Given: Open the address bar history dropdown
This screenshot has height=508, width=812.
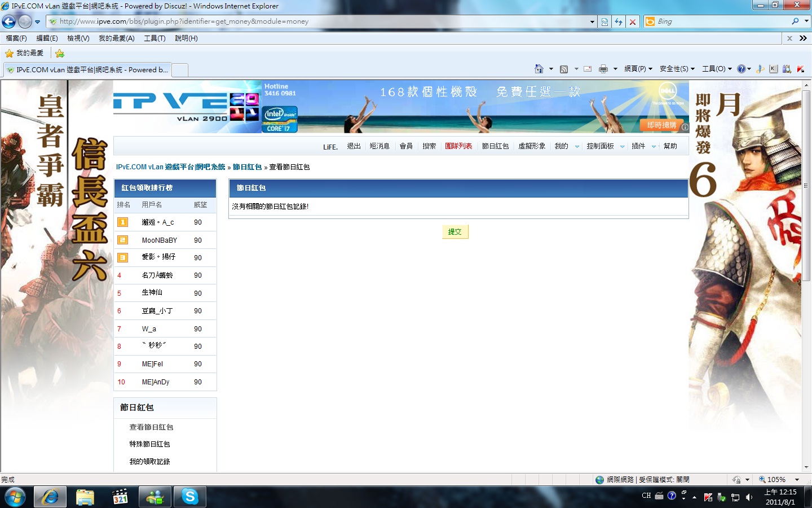Looking at the screenshot, I should 592,21.
